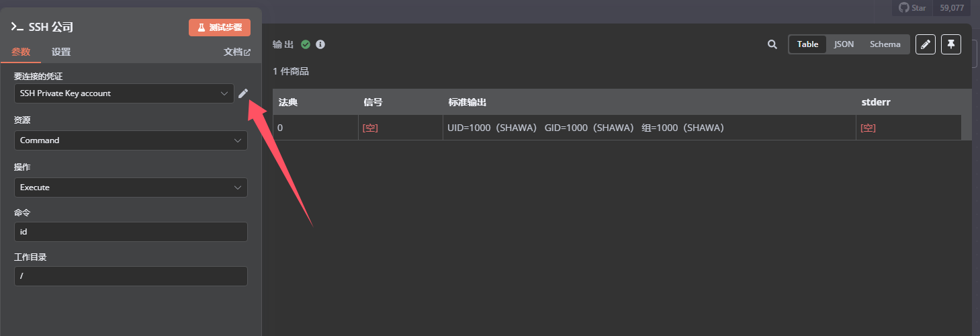Select the 参数 tab
980x336 pixels.
[21, 52]
